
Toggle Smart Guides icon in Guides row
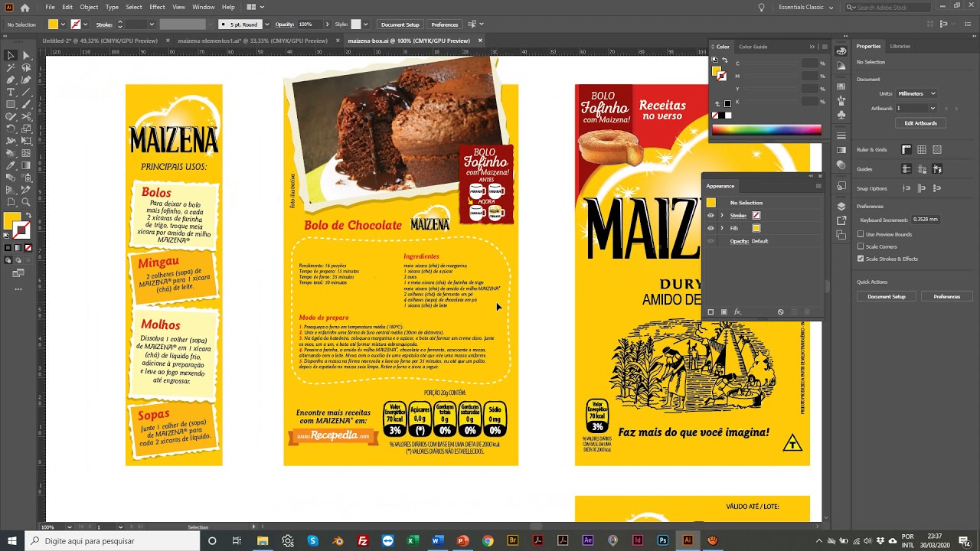coord(937,169)
